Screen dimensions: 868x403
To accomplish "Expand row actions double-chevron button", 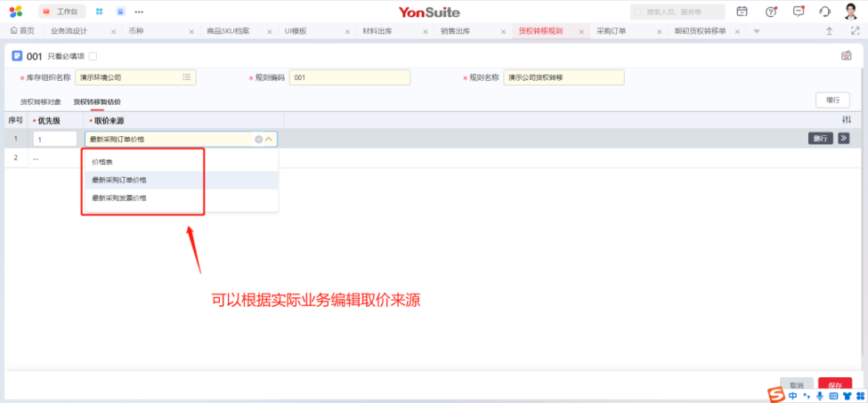I will click(843, 138).
